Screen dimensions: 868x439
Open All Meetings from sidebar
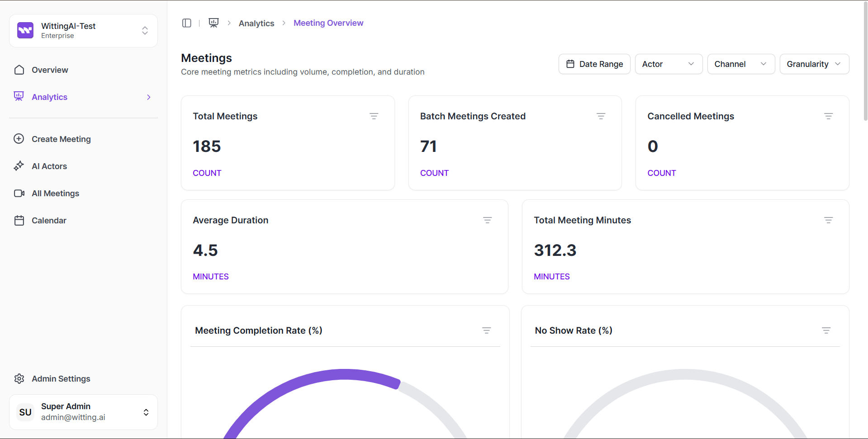tap(55, 194)
